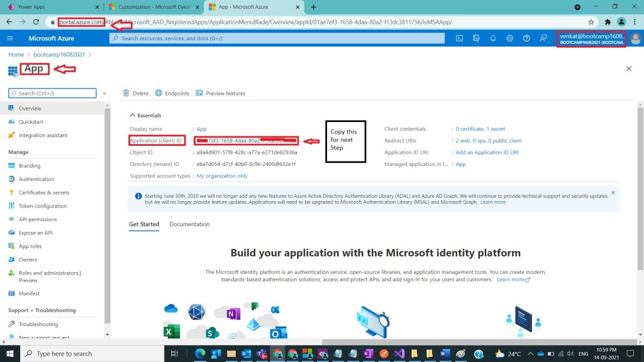Select API permissions in sidebar
This screenshot has width=644, height=362.
coord(38,219)
